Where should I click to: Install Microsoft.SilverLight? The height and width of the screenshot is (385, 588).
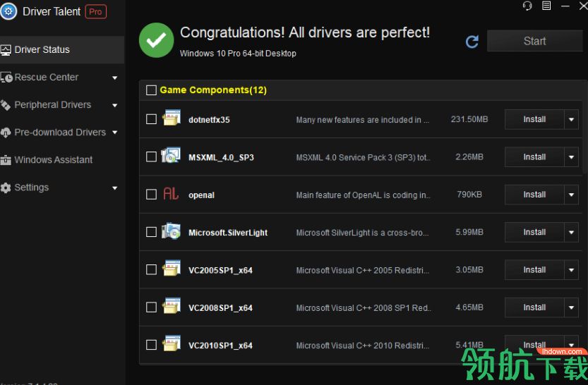click(x=534, y=232)
